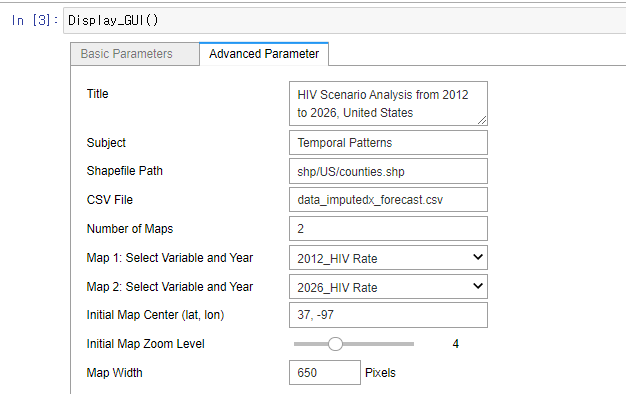
Task: Click the CSV File label
Action: tap(110, 200)
